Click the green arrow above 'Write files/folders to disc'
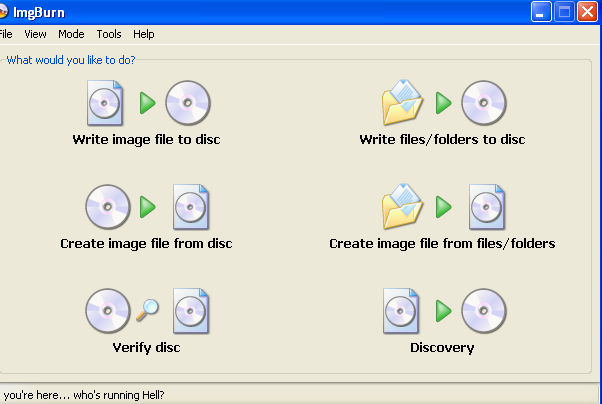Image resolution: width=602 pixels, height=404 pixels. (443, 103)
